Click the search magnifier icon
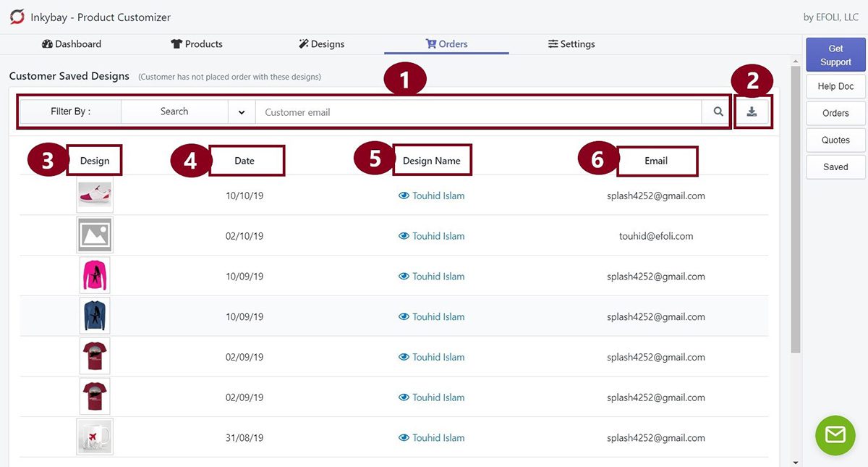The image size is (868, 467). [x=718, y=112]
